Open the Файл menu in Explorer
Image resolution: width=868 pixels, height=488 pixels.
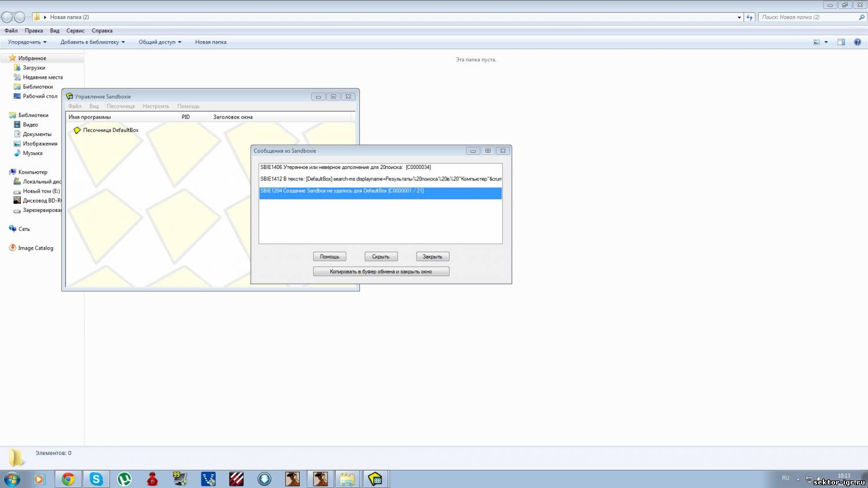(11, 31)
